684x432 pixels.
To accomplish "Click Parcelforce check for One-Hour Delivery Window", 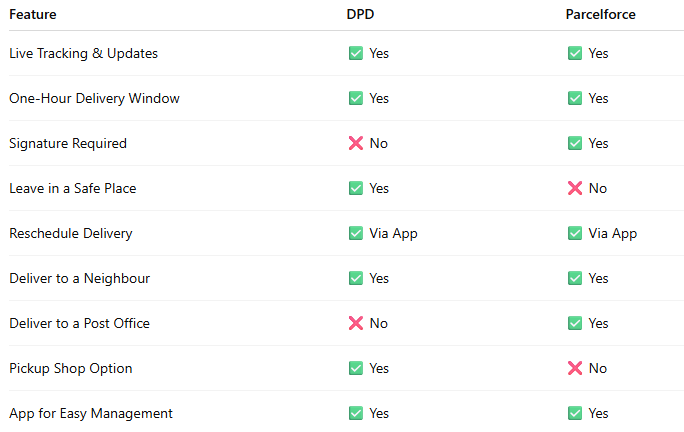I will tap(574, 98).
